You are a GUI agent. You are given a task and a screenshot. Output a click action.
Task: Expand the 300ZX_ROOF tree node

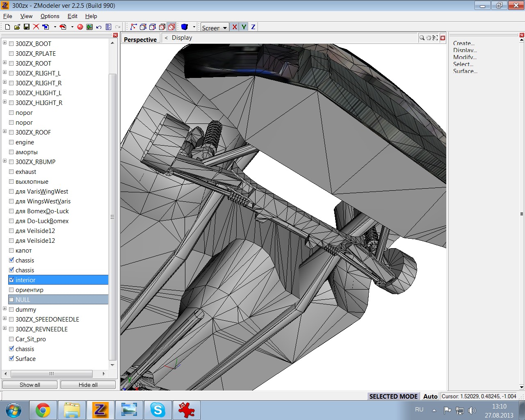[x=5, y=131]
